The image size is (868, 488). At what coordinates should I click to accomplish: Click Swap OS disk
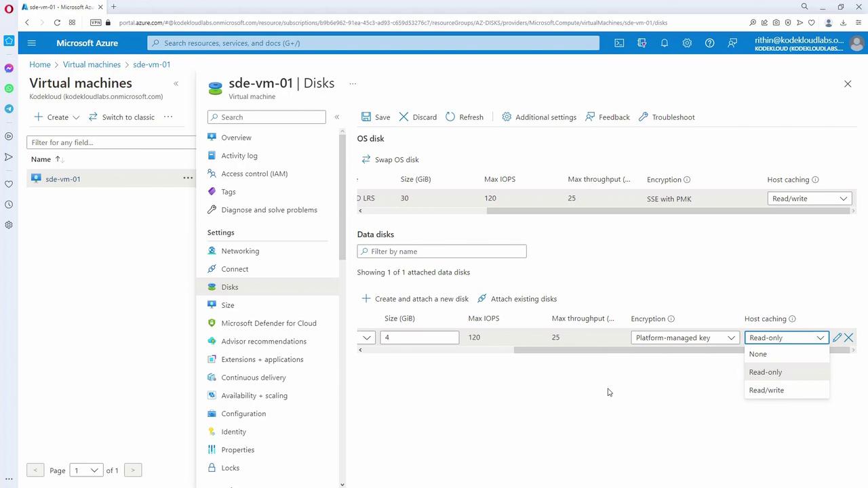pos(390,160)
